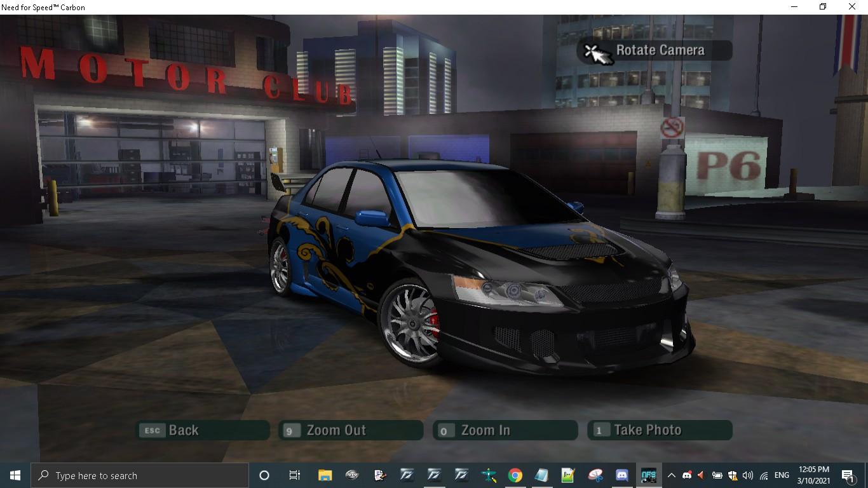Open the Snipping Tool taskbar icon

[595, 475]
